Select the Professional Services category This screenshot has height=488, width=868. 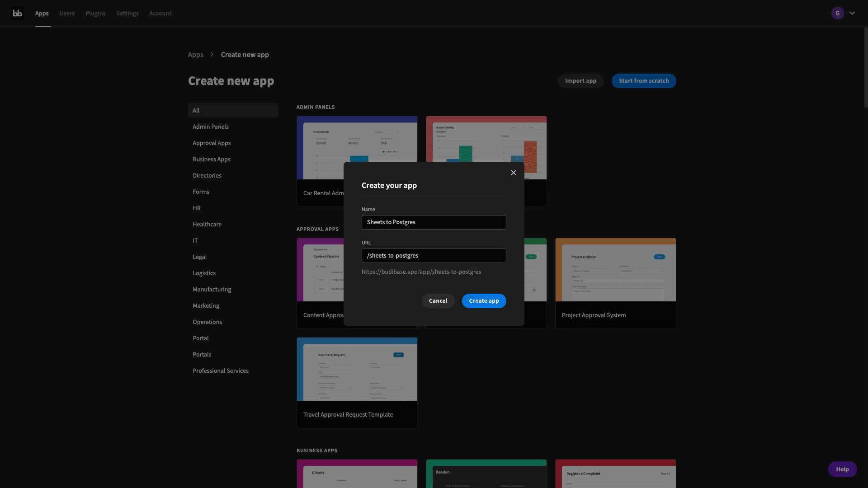coord(233,371)
